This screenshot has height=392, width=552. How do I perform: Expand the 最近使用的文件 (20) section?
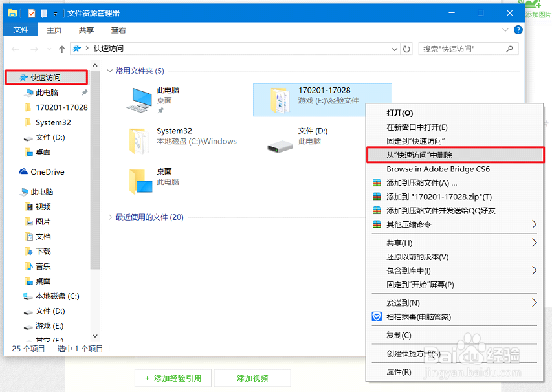(110, 218)
